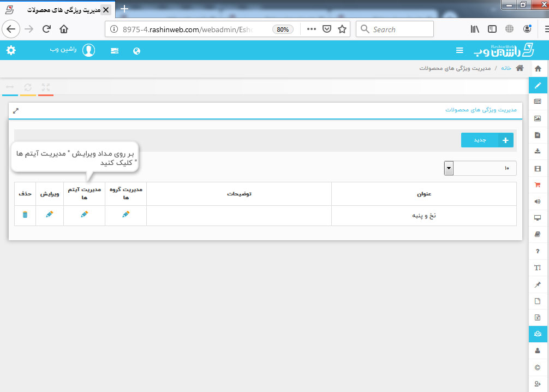Screen dimensions: 549x392
Task: Click the server/storage icon in the header
Action: [115, 51]
